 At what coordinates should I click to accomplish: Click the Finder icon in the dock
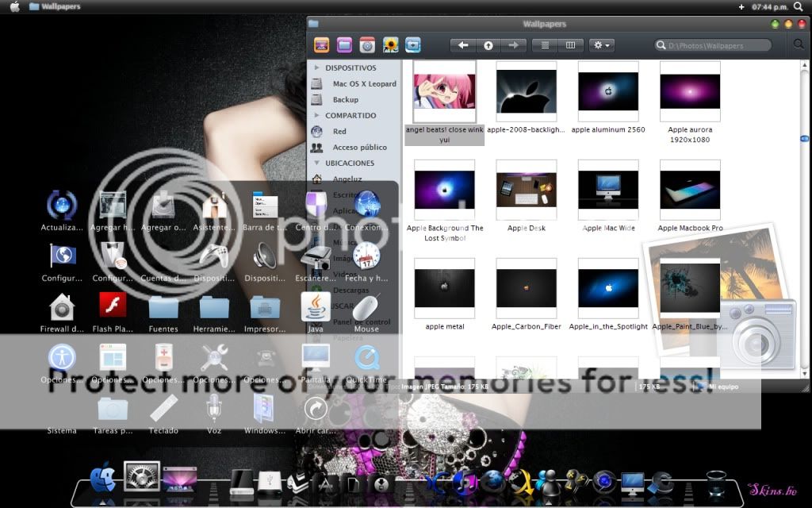coord(102,479)
